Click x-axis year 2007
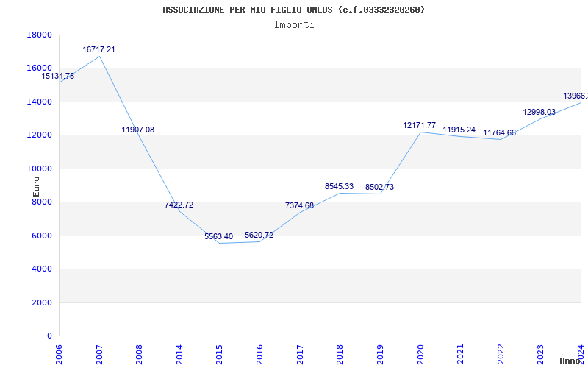 tap(99, 355)
